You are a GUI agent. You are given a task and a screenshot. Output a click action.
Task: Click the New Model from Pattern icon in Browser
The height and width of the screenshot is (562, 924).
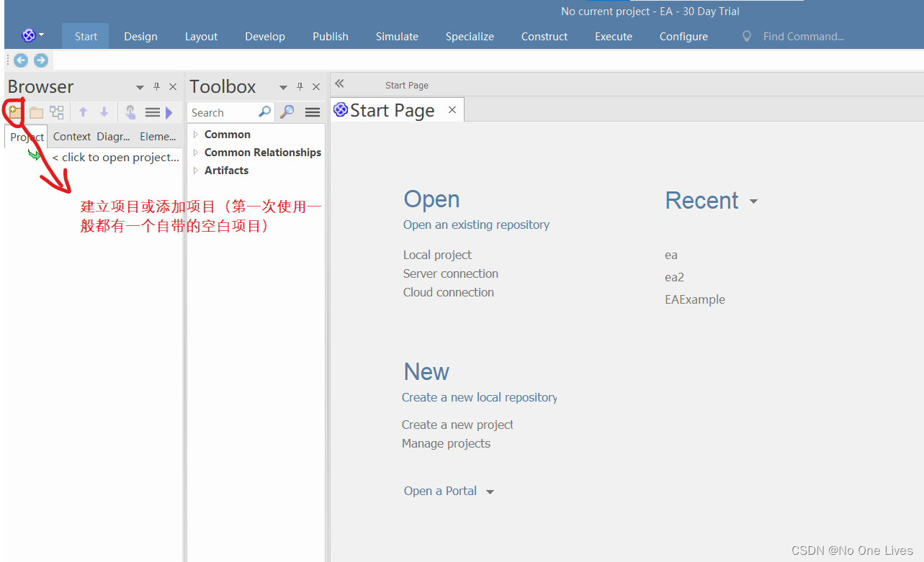(x=14, y=112)
